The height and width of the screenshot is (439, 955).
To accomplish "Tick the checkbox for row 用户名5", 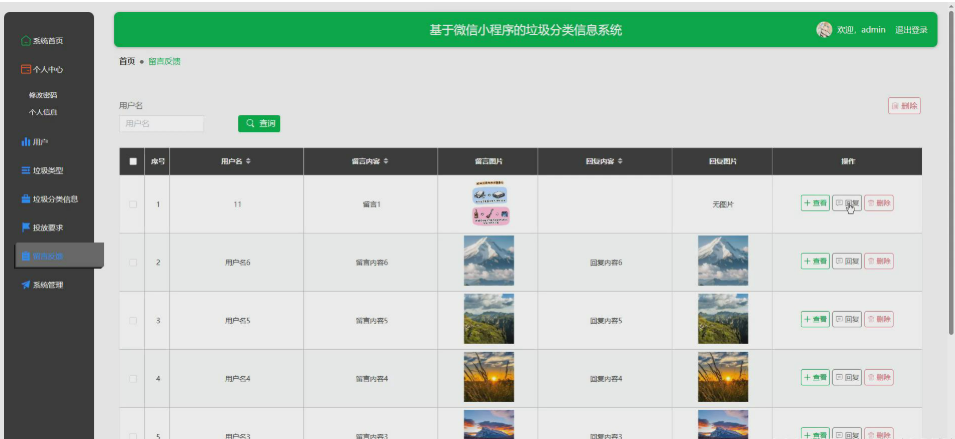I will coord(133,320).
